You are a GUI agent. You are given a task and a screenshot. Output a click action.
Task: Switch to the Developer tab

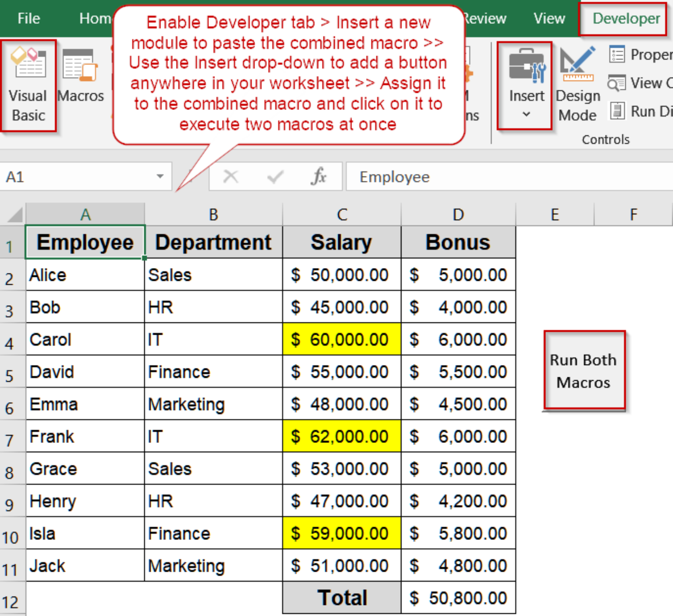[x=625, y=18]
